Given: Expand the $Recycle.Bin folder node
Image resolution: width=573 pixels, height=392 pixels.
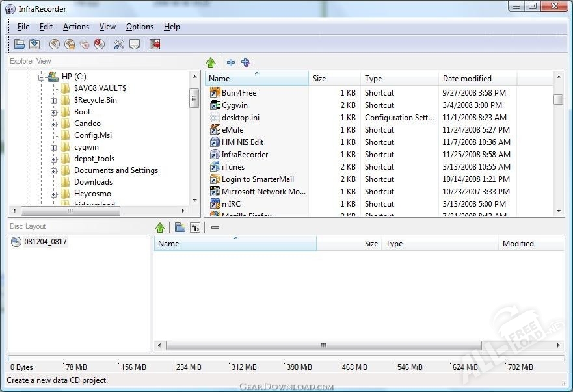Looking at the screenshot, I should coord(54,101).
